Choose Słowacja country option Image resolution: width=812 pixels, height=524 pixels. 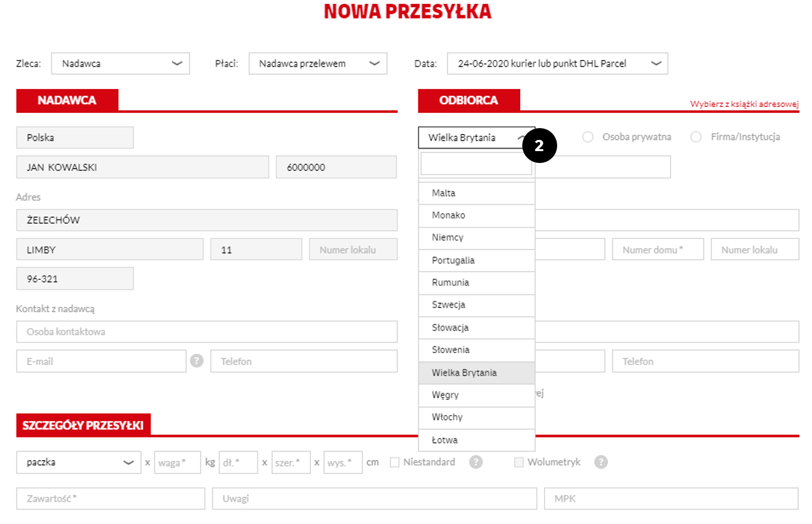click(477, 328)
